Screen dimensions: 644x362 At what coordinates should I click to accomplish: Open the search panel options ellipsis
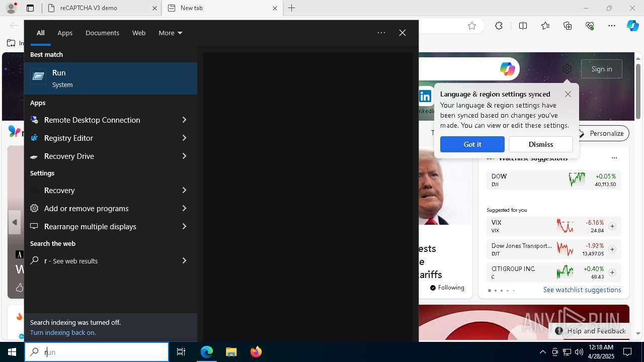coord(381,33)
